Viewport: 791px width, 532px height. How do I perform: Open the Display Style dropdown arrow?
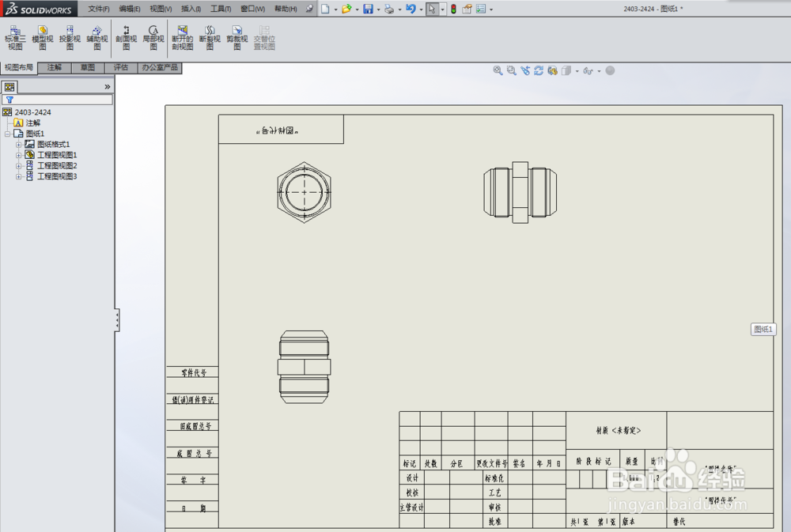pyautogui.click(x=577, y=70)
